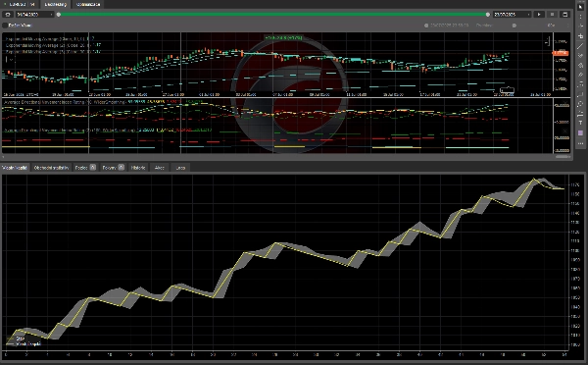Image resolution: width=588 pixels, height=365 pixels.
Task: Click the backtest range start handle
Action: point(59,15)
